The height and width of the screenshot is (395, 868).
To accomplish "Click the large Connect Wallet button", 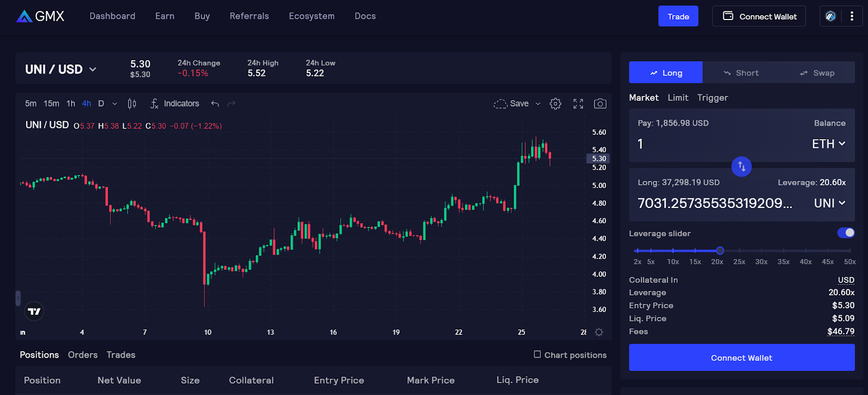I will coord(742,358).
